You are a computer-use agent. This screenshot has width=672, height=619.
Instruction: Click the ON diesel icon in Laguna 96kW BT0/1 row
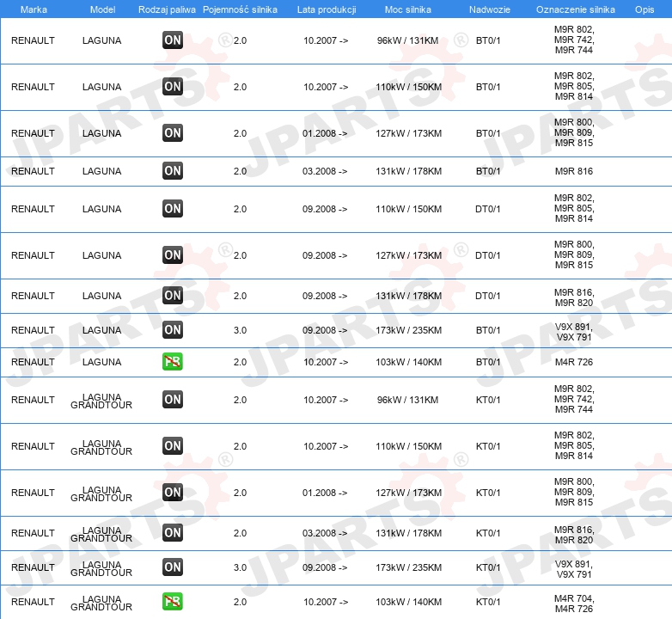(x=173, y=40)
